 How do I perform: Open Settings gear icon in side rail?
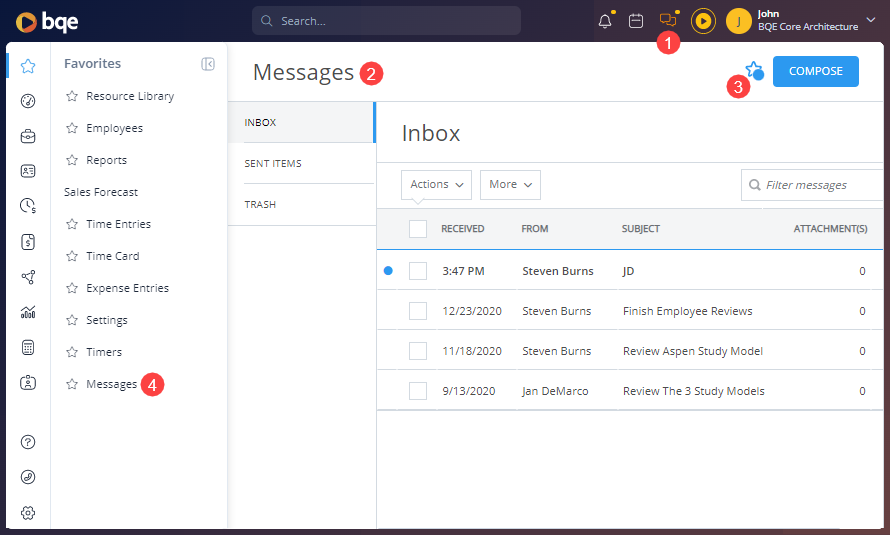[28, 513]
